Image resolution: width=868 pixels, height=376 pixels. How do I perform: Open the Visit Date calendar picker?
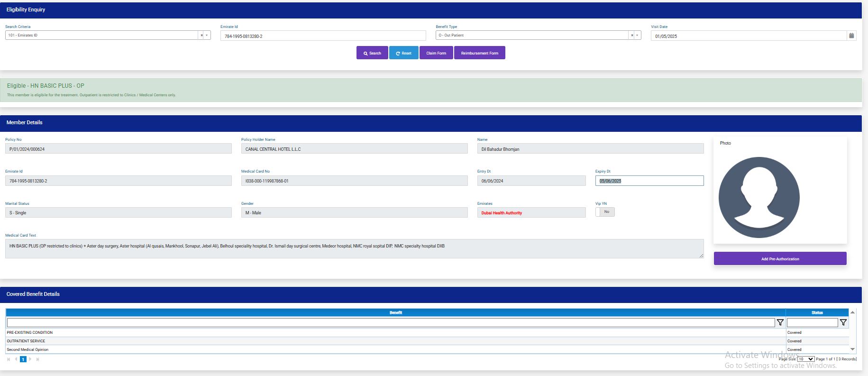tap(851, 36)
